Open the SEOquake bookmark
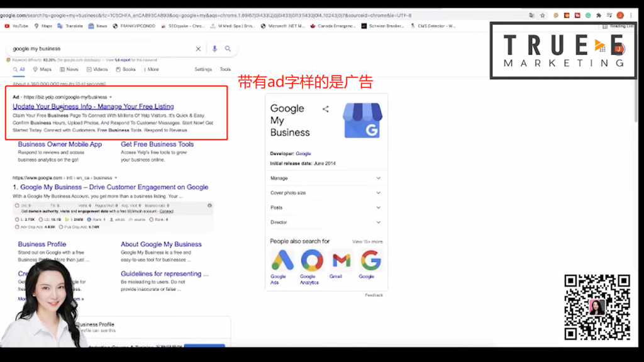This screenshot has height=362, width=644. tap(183, 26)
